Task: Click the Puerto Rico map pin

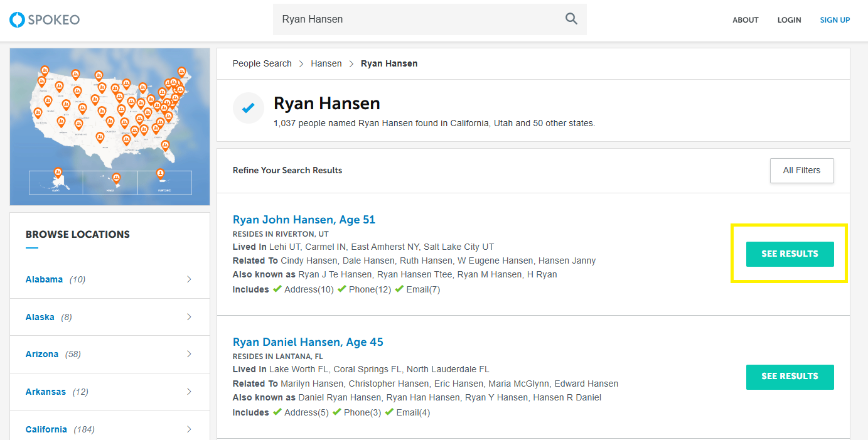Action: (160, 174)
